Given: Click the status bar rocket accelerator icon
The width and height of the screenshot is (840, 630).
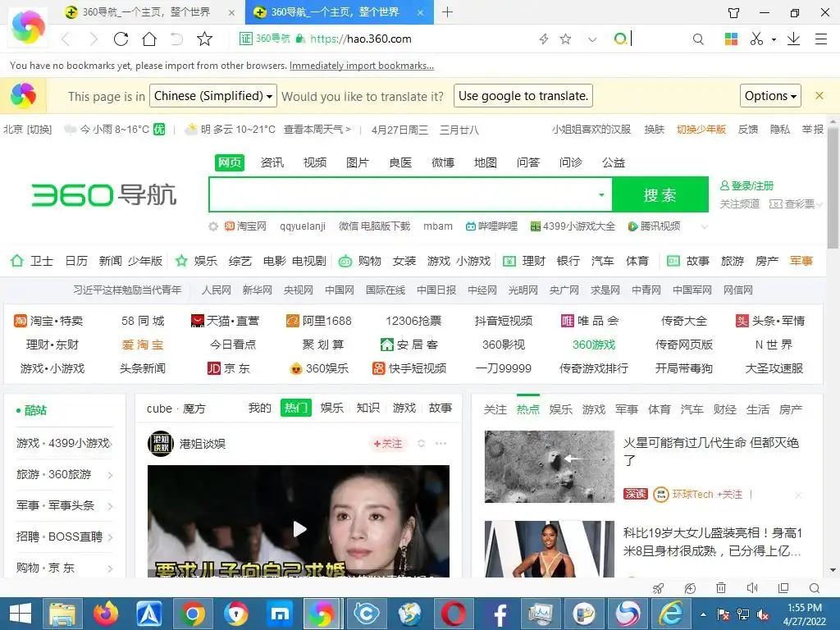Looking at the screenshot, I should [x=659, y=588].
